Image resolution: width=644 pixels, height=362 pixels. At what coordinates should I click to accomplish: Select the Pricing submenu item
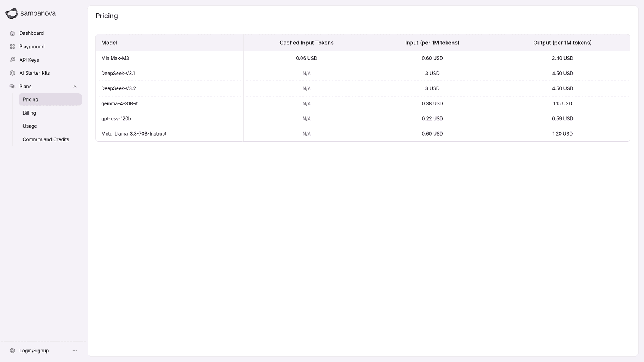click(50, 100)
